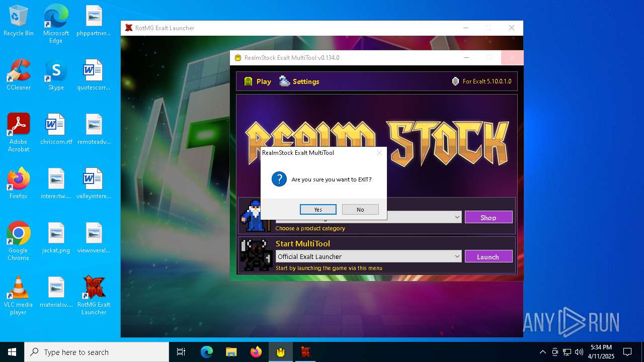Close the RotMG Exalt Launcher window
The image size is (644, 362).
512,28
